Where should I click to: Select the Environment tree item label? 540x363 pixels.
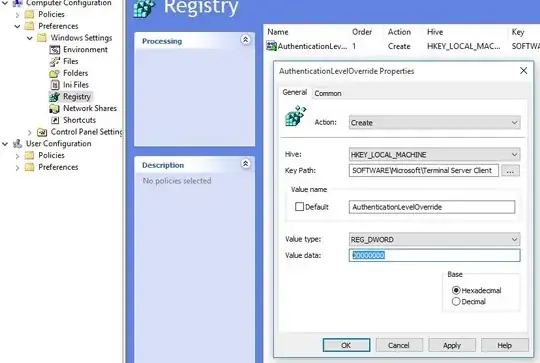click(85, 50)
